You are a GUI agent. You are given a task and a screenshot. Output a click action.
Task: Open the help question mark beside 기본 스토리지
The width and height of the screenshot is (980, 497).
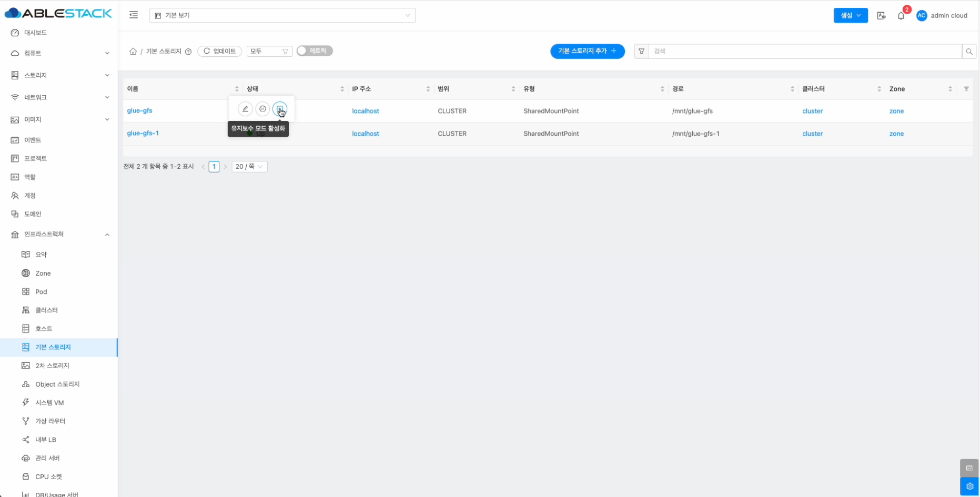[x=188, y=52]
